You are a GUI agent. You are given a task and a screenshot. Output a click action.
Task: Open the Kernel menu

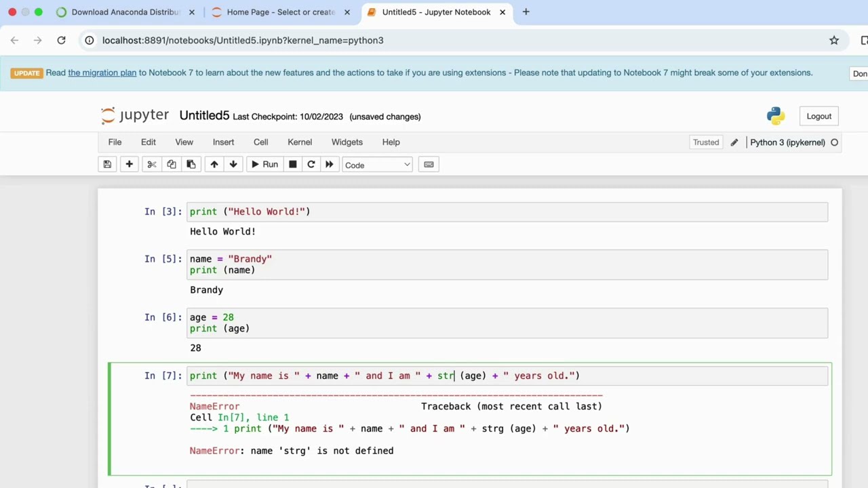click(x=300, y=142)
